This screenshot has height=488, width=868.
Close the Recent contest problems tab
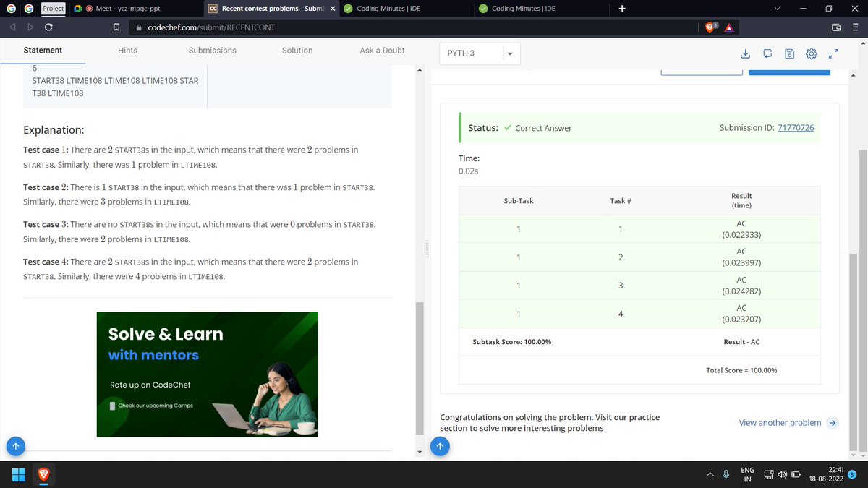point(333,9)
